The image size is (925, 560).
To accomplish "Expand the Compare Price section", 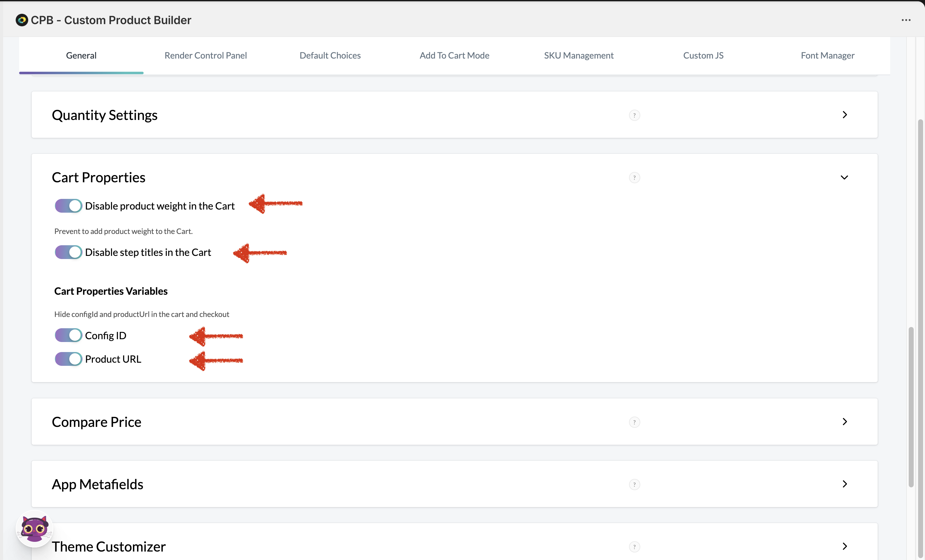I will click(845, 422).
